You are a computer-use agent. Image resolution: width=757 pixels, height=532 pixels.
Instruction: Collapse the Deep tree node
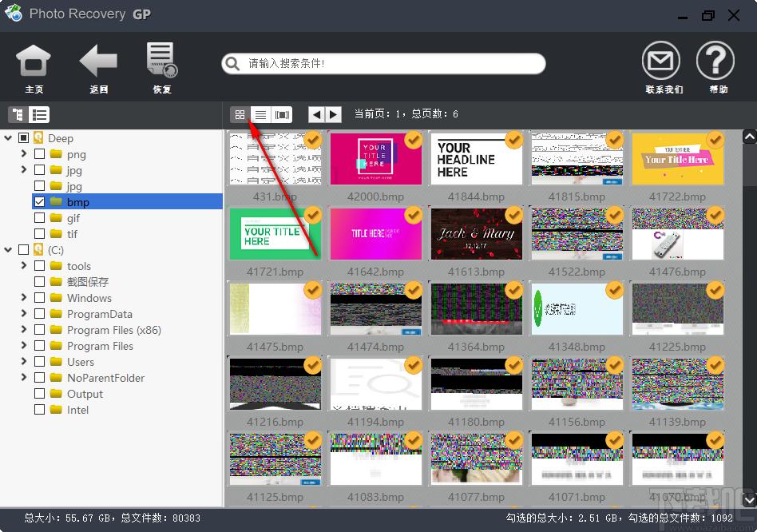[x=8, y=138]
